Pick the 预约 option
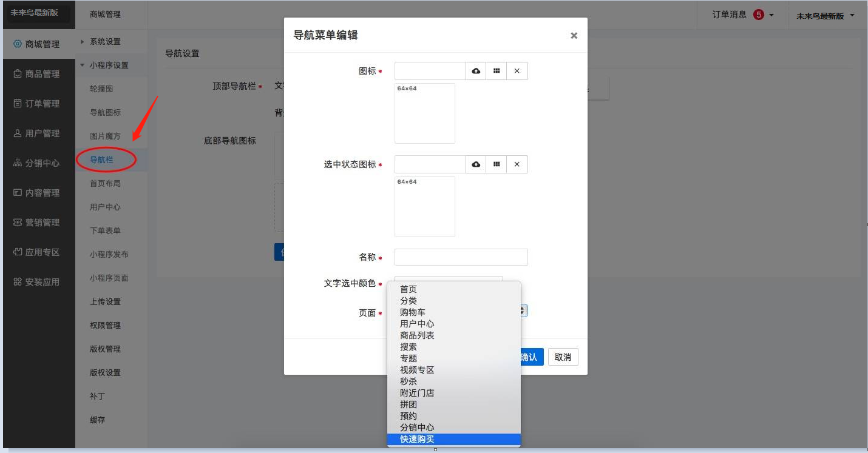 click(454, 416)
